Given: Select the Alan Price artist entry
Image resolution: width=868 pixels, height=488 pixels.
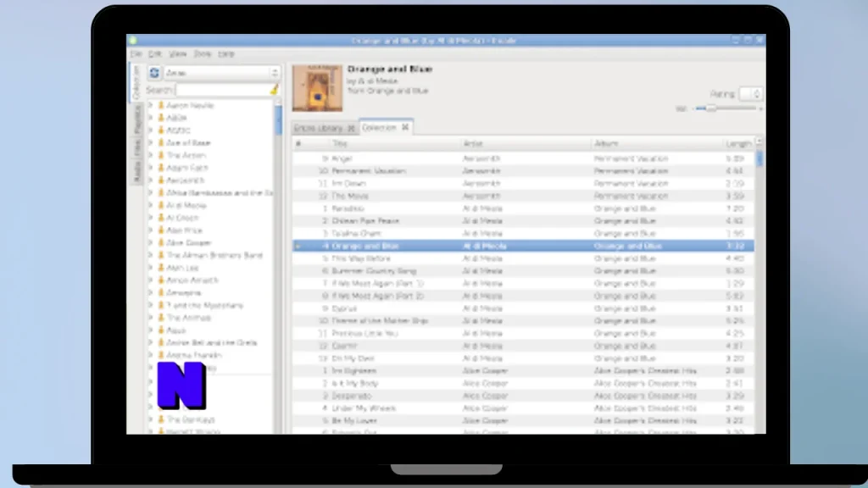Looking at the screenshot, I should [184, 230].
